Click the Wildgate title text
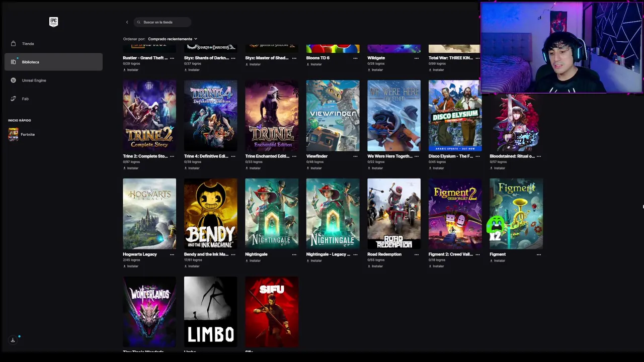The height and width of the screenshot is (362, 644). 376,58
